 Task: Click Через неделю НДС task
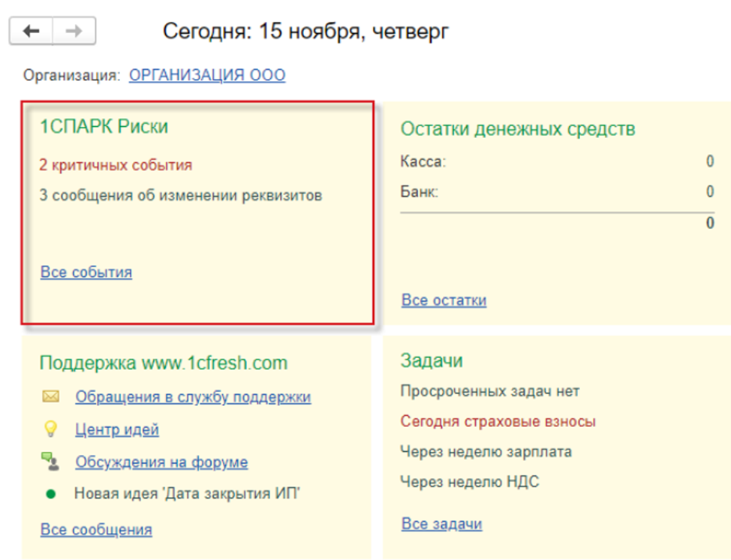(x=470, y=482)
